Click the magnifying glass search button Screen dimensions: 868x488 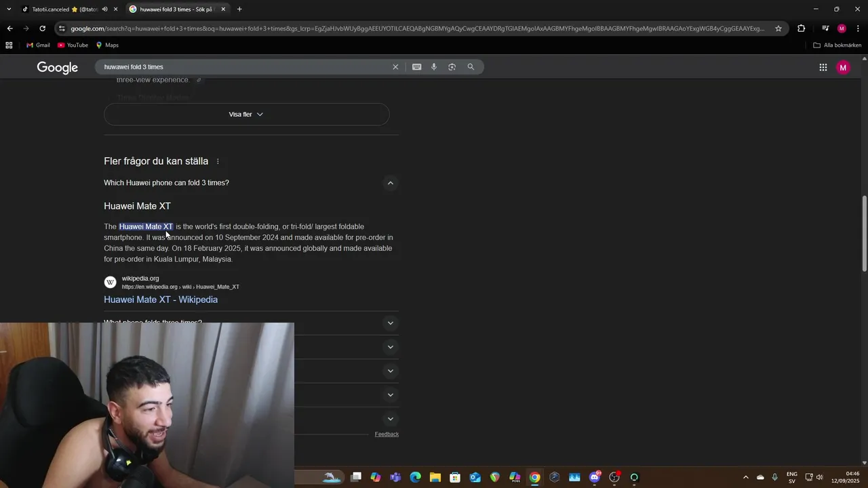471,67
